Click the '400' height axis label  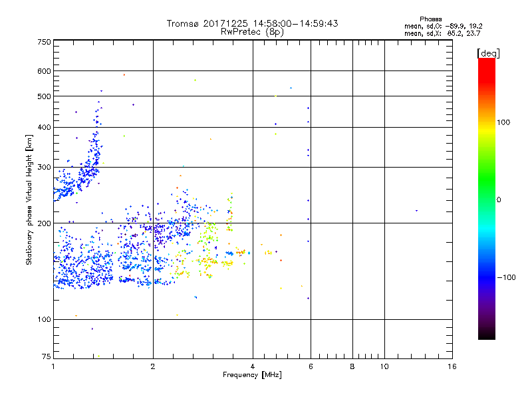click(44, 127)
